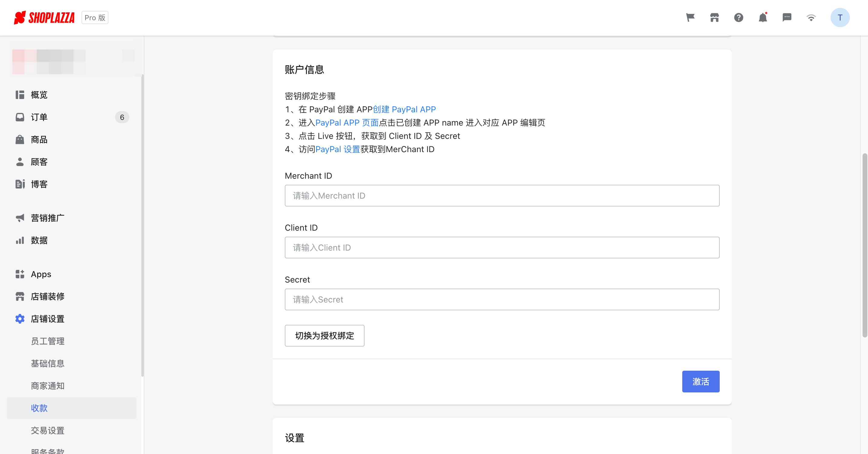Viewport: 868px width, 454px height.
Task: Click the overview icon beside 概览
Action: coord(20,95)
